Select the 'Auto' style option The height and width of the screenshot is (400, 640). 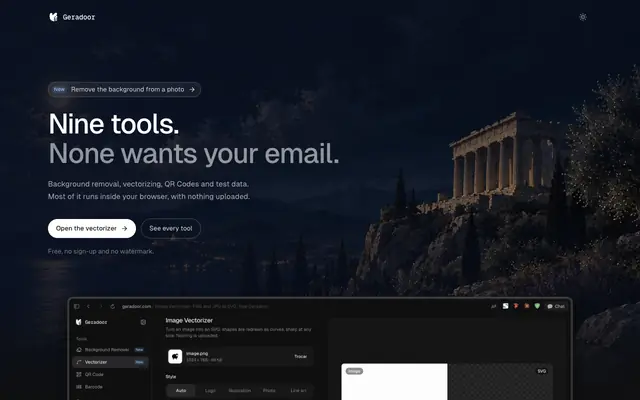click(x=181, y=391)
